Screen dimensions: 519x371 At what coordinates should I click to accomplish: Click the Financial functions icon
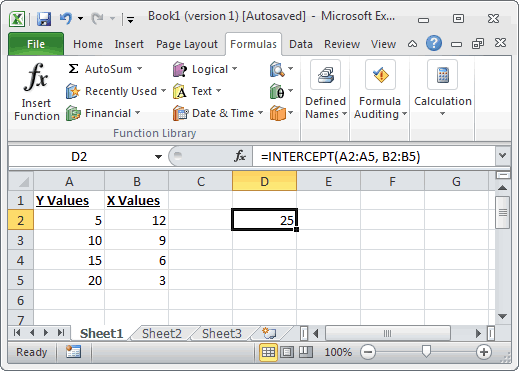coord(73,113)
